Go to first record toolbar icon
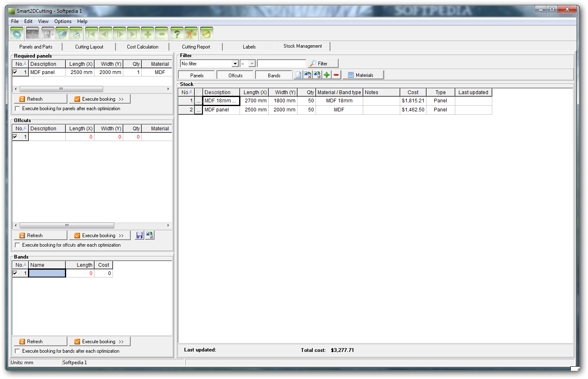The image size is (588, 379). (92, 34)
